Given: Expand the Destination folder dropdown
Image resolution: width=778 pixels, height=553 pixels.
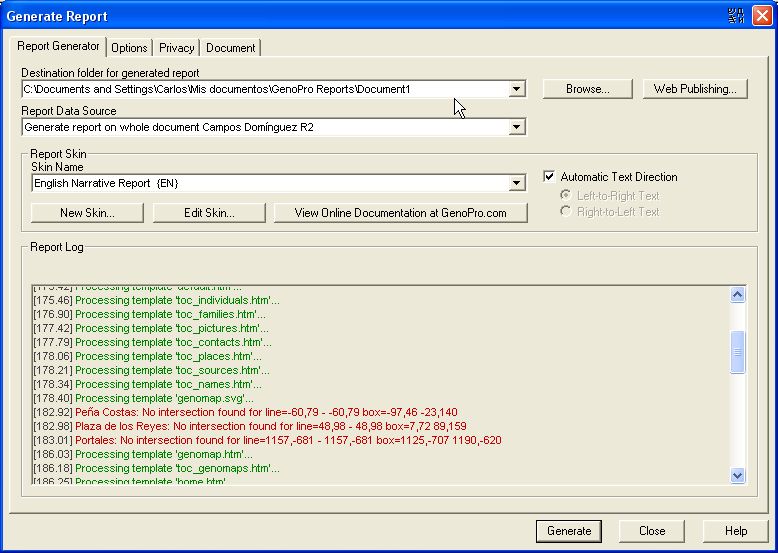Looking at the screenshot, I should [x=516, y=90].
